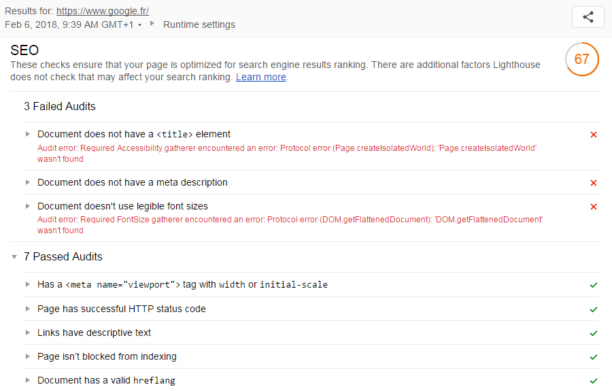Expand Page isn't blocked from indexing audit
This screenshot has height=391, width=612.
27,356
